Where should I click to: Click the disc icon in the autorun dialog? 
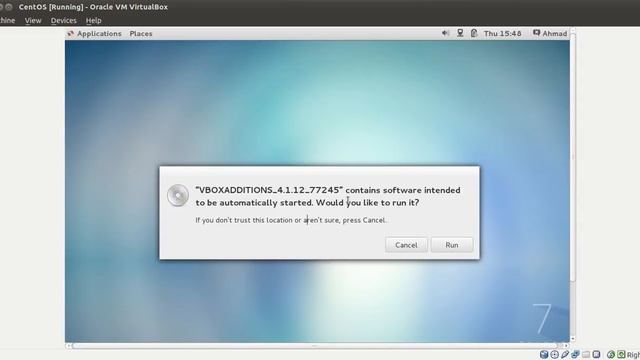point(178,196)
